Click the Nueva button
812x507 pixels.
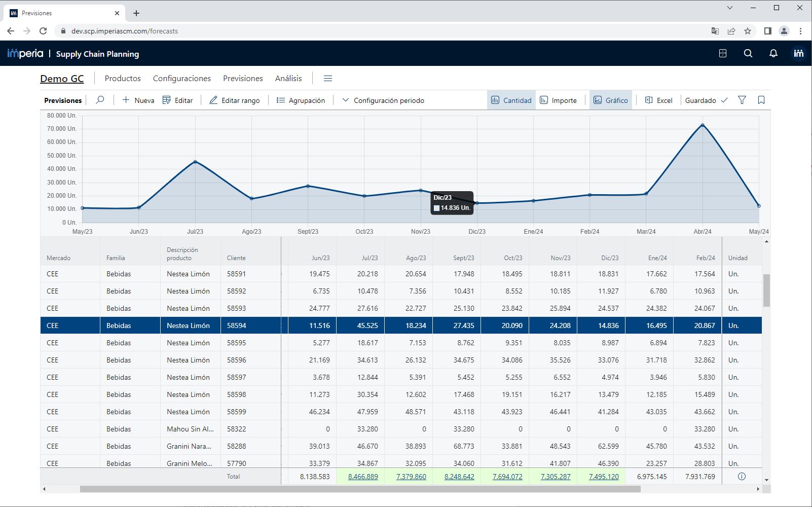coord(138,100)
